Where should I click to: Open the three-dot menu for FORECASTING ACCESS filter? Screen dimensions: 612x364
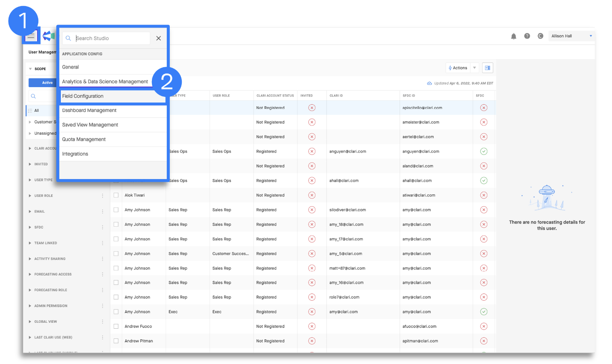103,274
